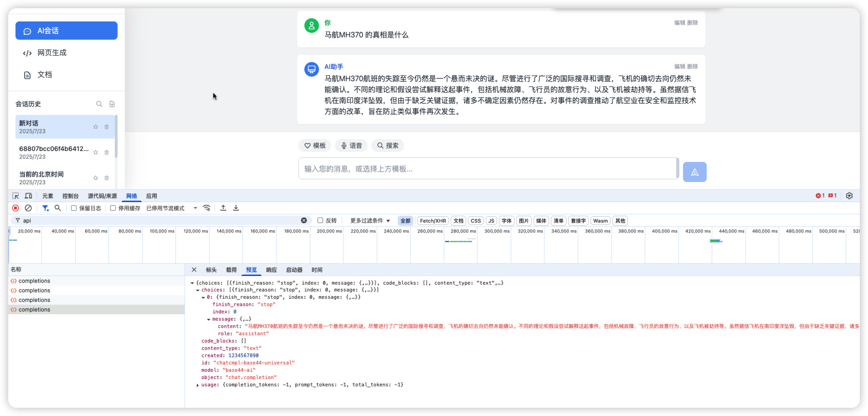The height and width of the screenshot is (416, 868).
Task: Click the new conversation icon in history
Action: coord(112,104)
